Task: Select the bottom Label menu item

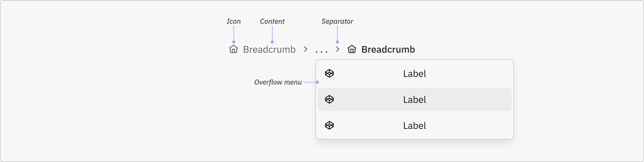Action: (415, 126)
